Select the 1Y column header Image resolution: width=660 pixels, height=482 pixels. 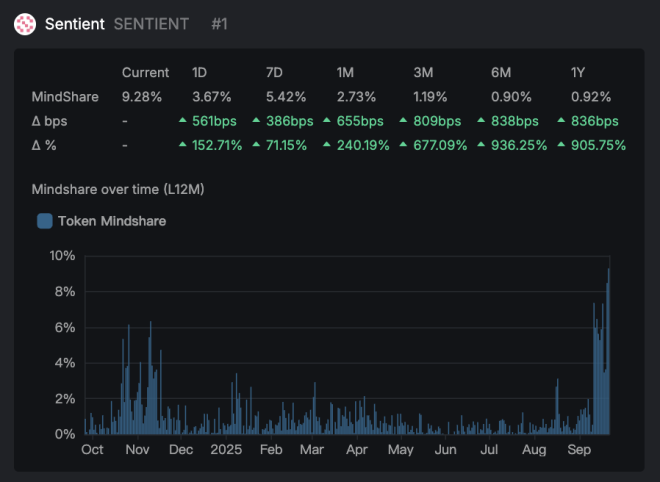[x=578, y=72]
